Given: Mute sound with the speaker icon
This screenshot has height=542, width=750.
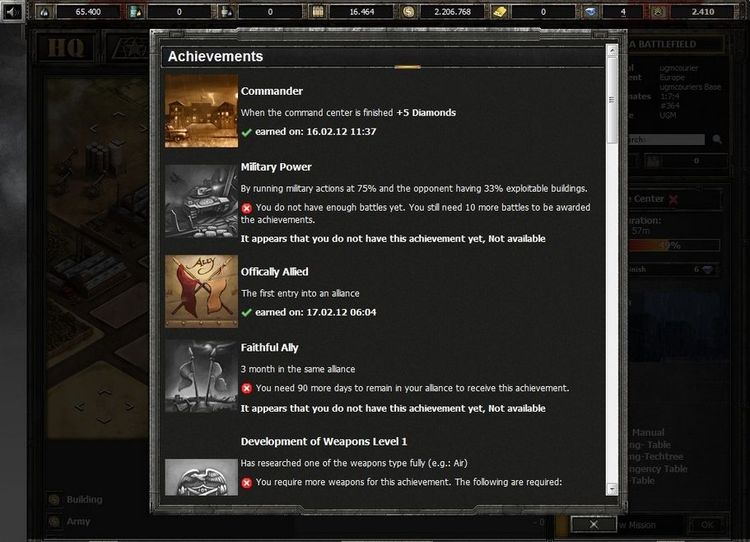Looking at the screenshot, I should [x=11, y=11].
